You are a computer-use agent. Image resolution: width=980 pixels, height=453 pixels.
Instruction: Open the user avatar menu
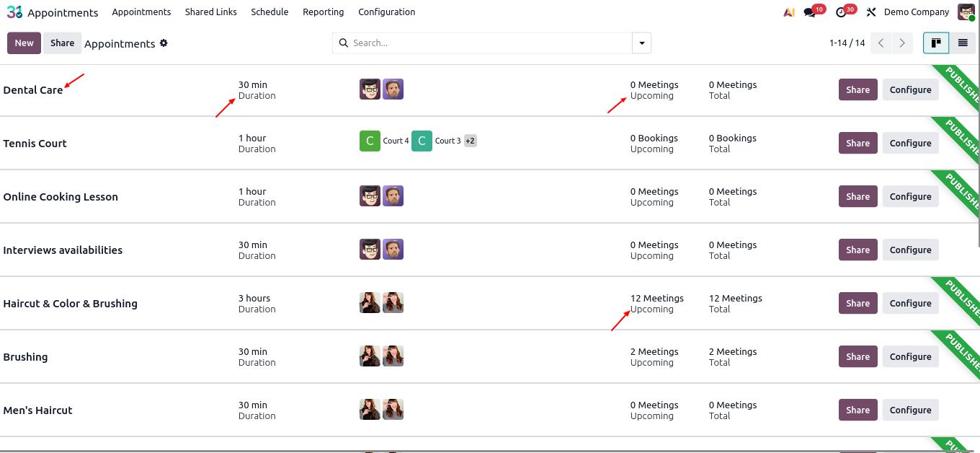coord(966,12)
